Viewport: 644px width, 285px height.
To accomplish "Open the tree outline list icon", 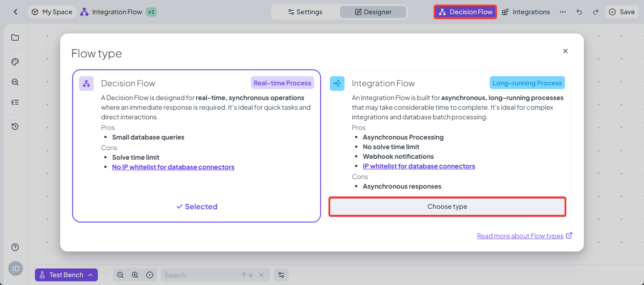I will pyautogui.click(x=15, y=102).
